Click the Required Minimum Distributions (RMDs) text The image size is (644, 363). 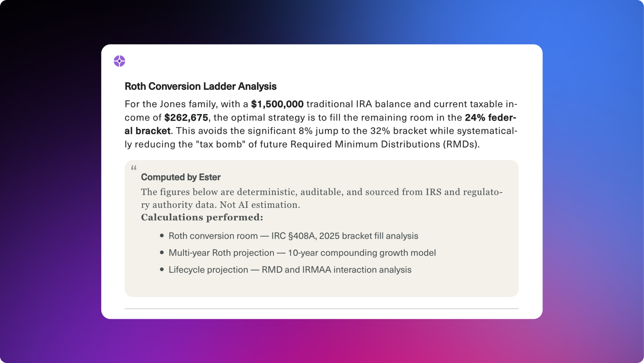(x=385, y=144)
